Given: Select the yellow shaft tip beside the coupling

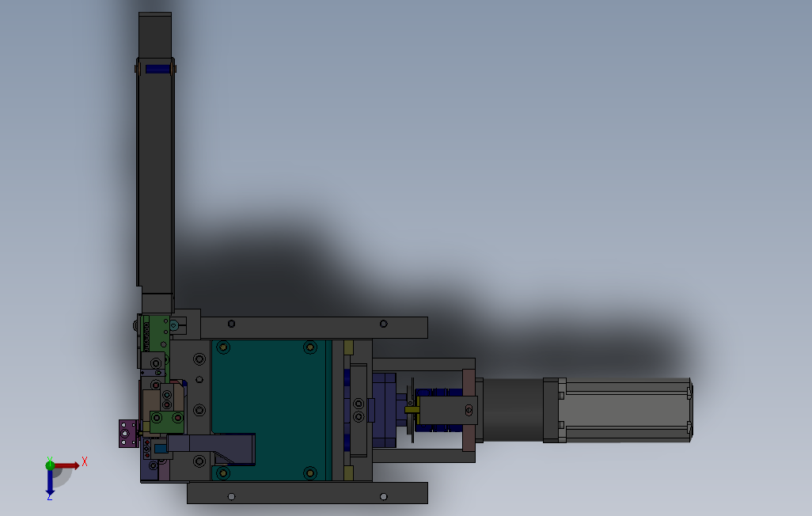Looking at the screenshot, I should point(412,410).
